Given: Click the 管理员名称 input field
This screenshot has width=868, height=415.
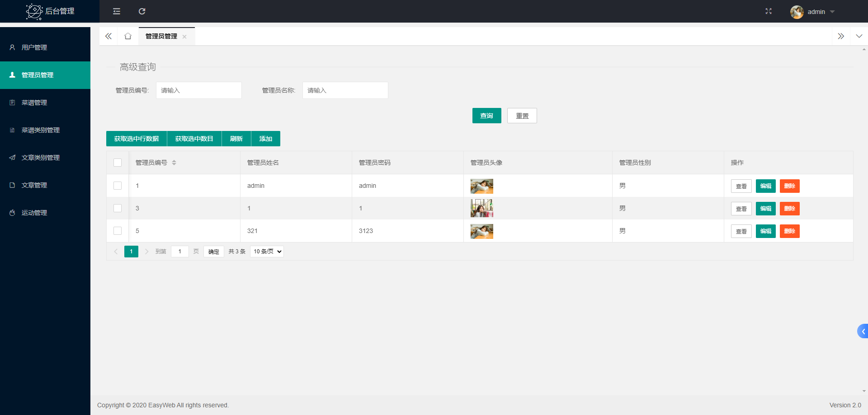Looking at the screenshot, I should [x=345, y=90].
